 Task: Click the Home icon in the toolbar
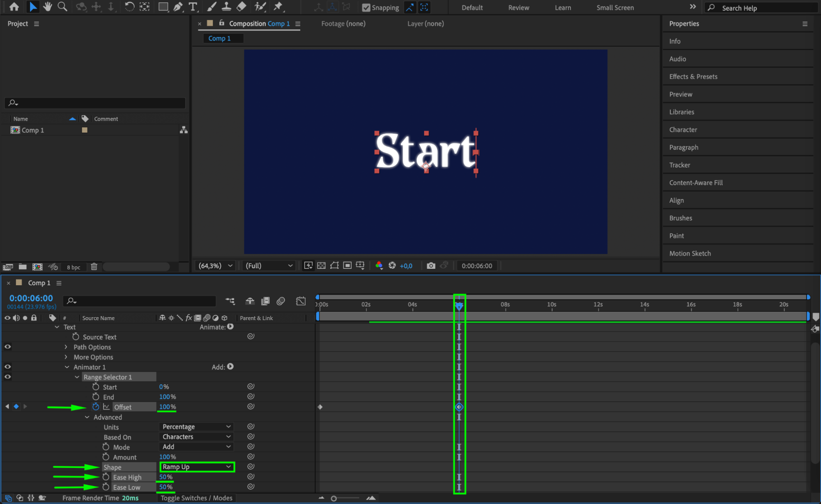14,7
